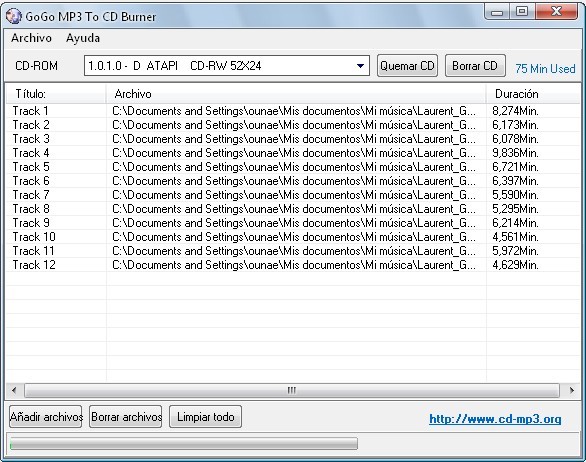The width and height of the screenshot is (586, 462).
Task: Open the Ayuda menu
Action: (x=83, y=38)
